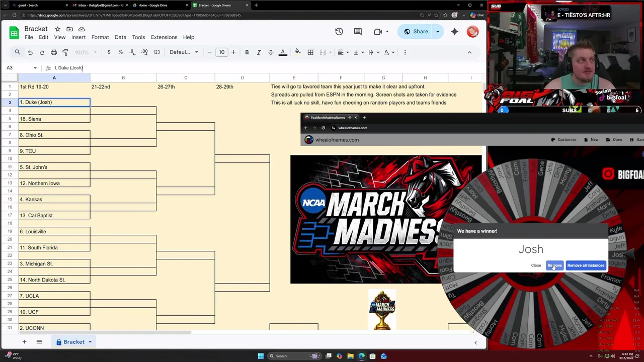This screenshot has width=644, height=362.
Task: Open the zoom level dropdown
Action: pyautogui.click(x=86, y=52)
